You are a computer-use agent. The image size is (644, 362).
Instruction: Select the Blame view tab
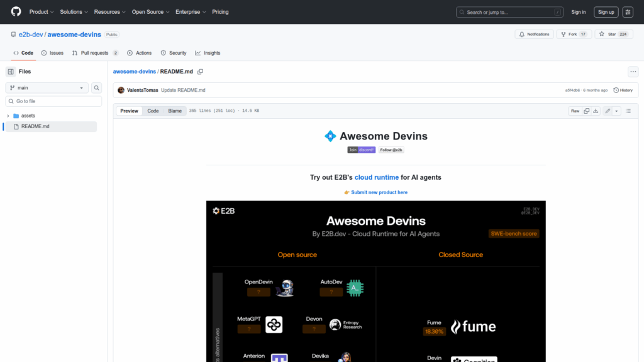point(175,111)
